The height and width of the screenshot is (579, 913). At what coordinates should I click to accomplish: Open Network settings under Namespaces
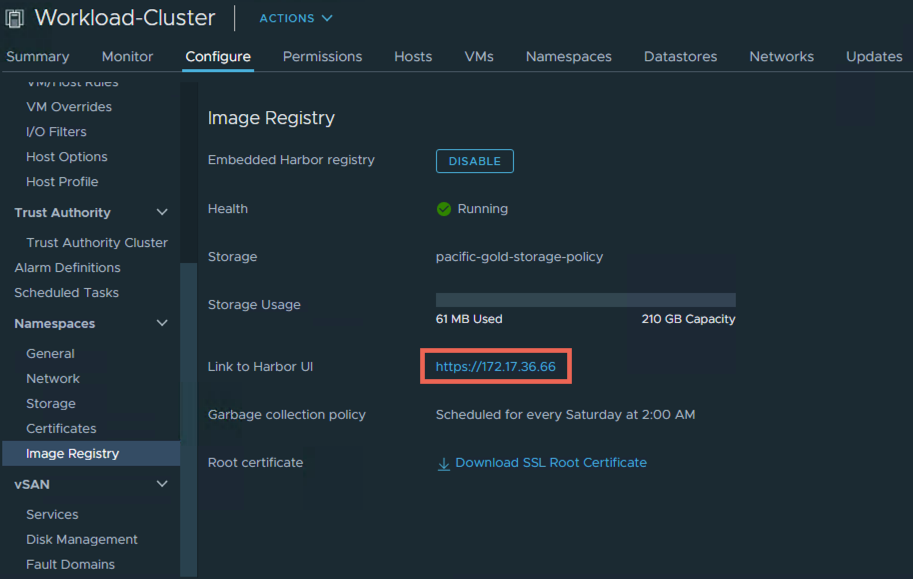52,378
